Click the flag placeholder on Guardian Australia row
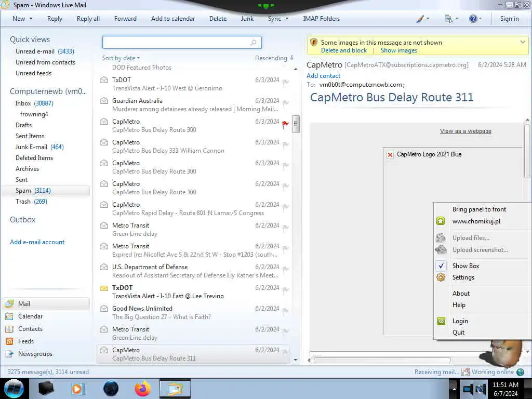 [285, 102]
